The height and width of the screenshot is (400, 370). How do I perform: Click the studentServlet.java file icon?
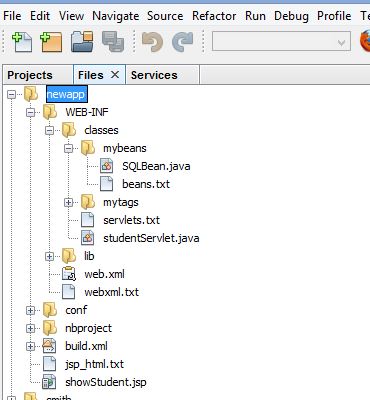pos(88,238)
